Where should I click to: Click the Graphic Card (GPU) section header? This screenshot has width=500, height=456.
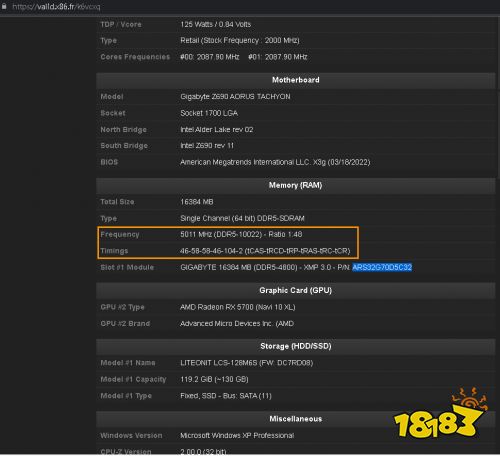coord(296,290)
